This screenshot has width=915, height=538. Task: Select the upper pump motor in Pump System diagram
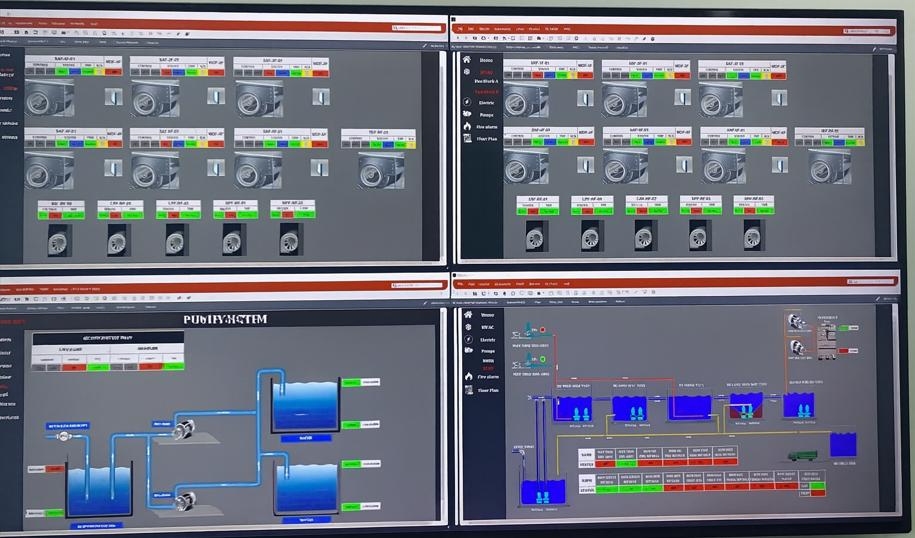(183, 430)
